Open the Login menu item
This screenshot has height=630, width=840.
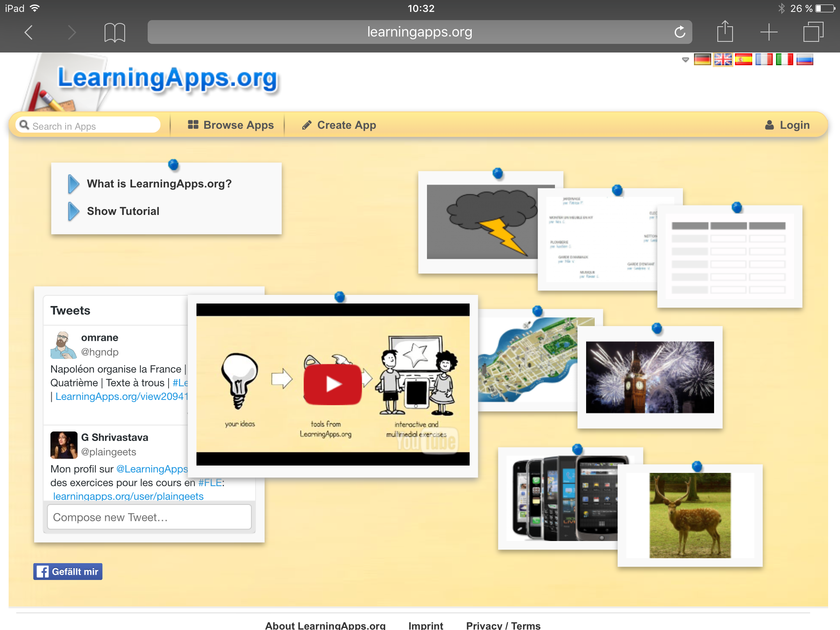787,125
